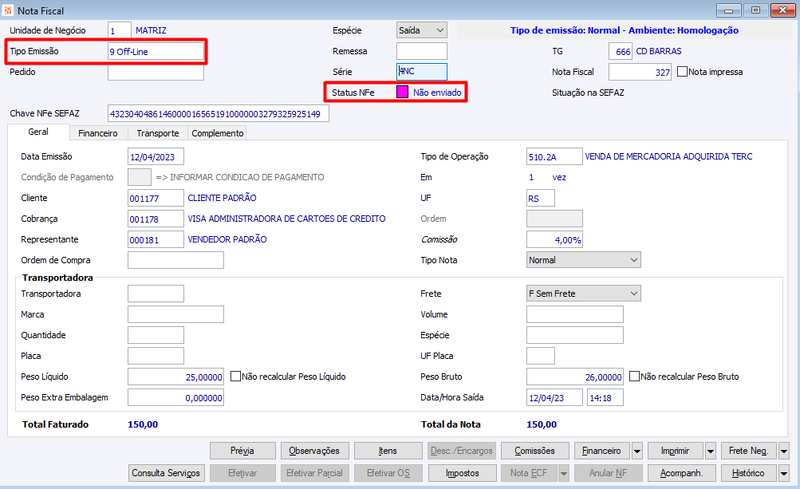The width and height of the screenshot is (800, 489).
Task: Click the Peso Líquido value field
Action: 176,377
